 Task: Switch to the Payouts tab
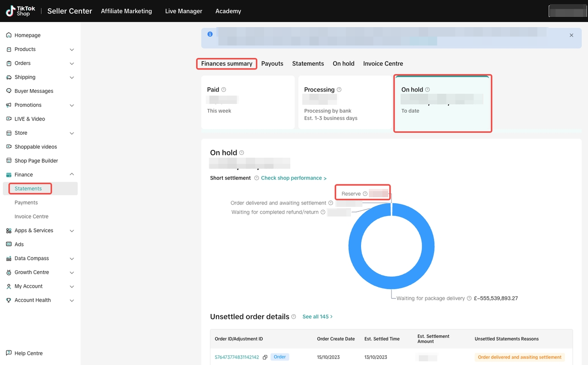(272, 63)
